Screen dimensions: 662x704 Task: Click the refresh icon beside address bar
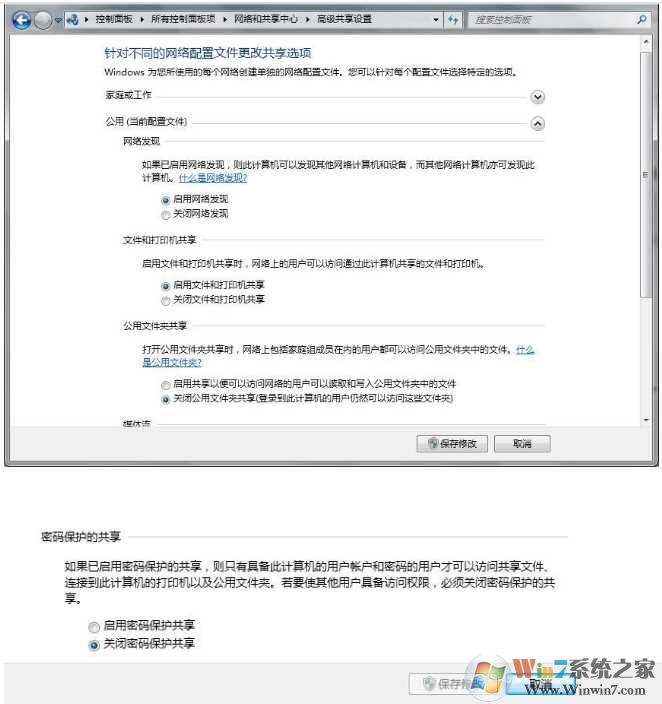pos(453,20)
